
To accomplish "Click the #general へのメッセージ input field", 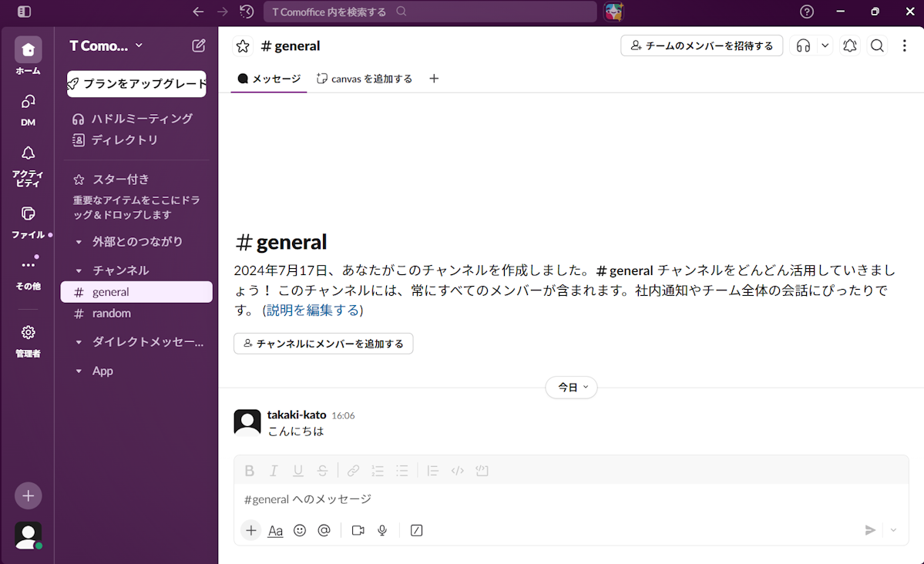I will pyautogui.click(x=571, y=499).
